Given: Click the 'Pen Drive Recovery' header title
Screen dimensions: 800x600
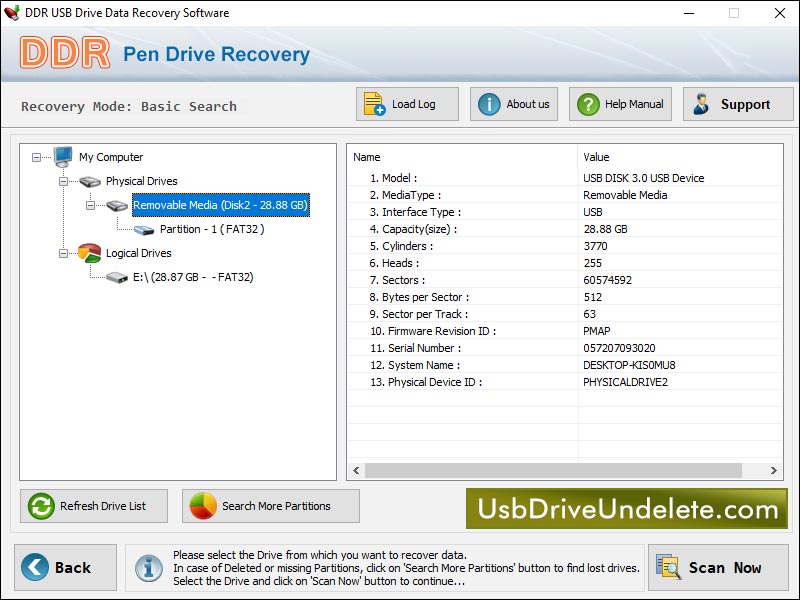Looking at the screenshot, I should click(x=216, y=54).
